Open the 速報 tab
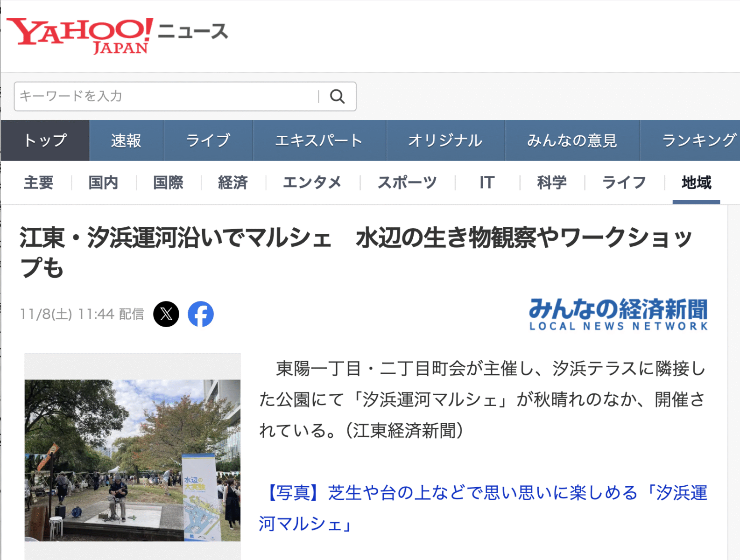 pyautogui.click(x=126, y=140)
